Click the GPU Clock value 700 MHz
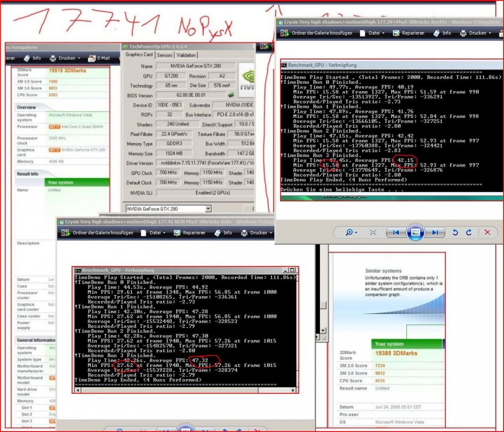 click(168, 173)
